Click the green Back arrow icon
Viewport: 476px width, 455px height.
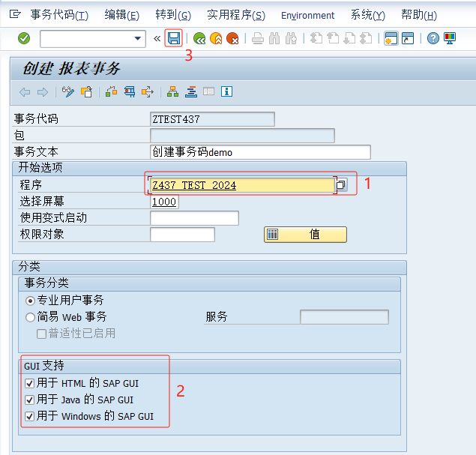tap(199, 38)
